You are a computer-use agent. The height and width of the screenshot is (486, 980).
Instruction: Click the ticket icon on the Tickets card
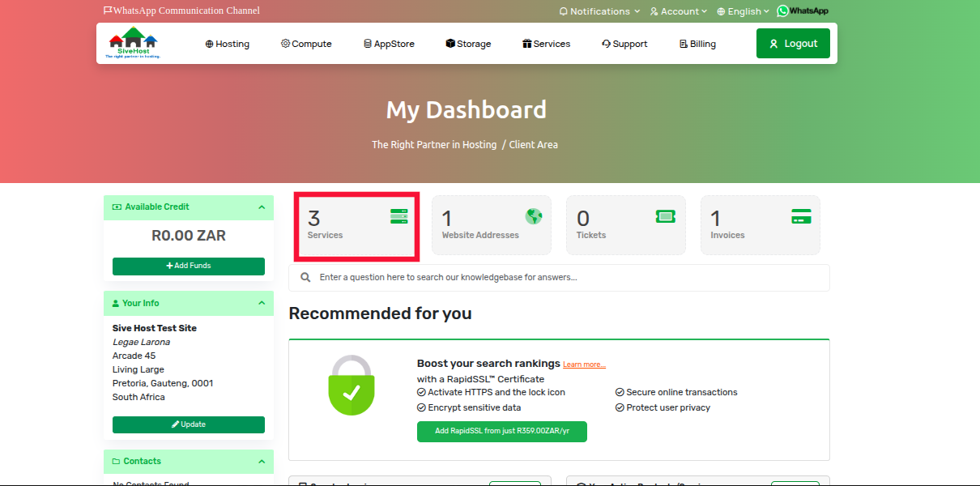tap(665, 216)
